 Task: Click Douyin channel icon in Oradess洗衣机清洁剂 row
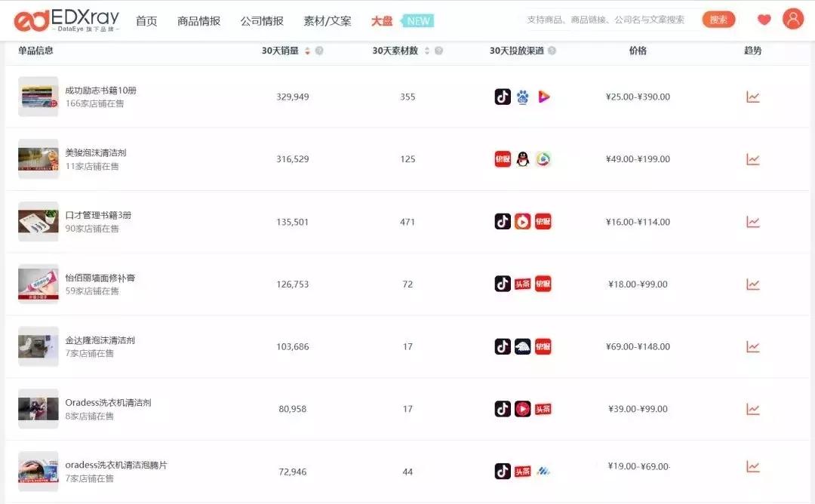click(x=503, y=409)
